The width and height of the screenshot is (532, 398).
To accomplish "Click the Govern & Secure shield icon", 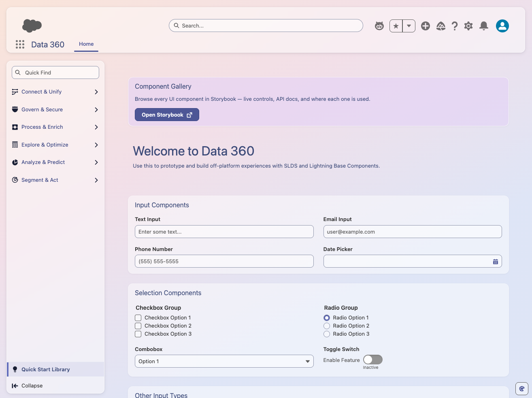I will point(15,109).
